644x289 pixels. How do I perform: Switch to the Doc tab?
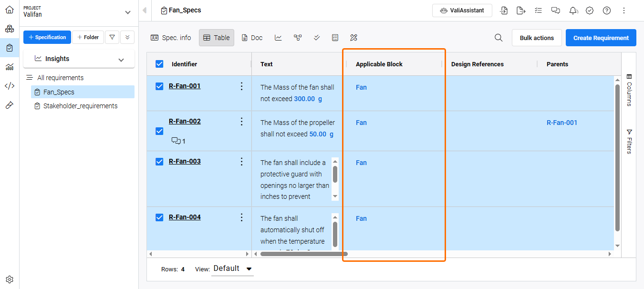(252, 38)
